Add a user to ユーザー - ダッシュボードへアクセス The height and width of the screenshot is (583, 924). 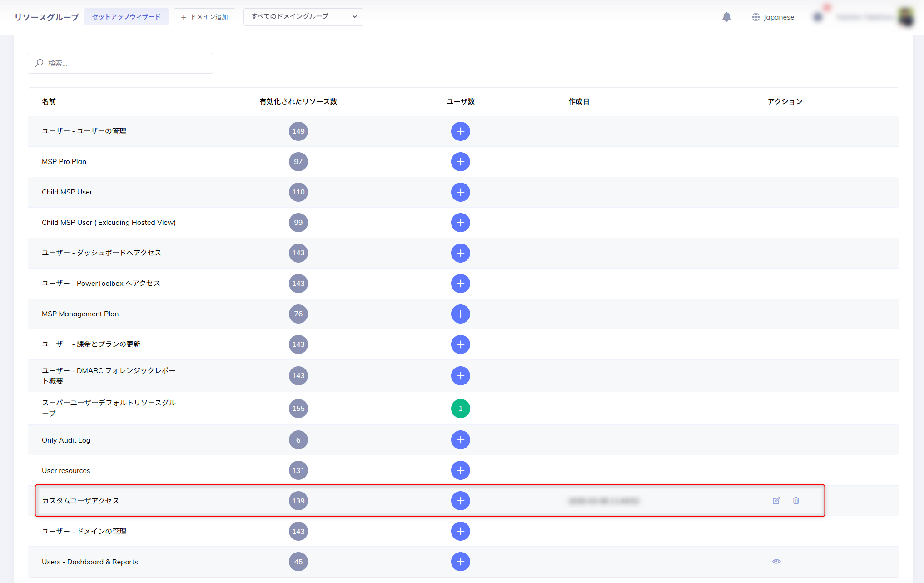[460, 253]
